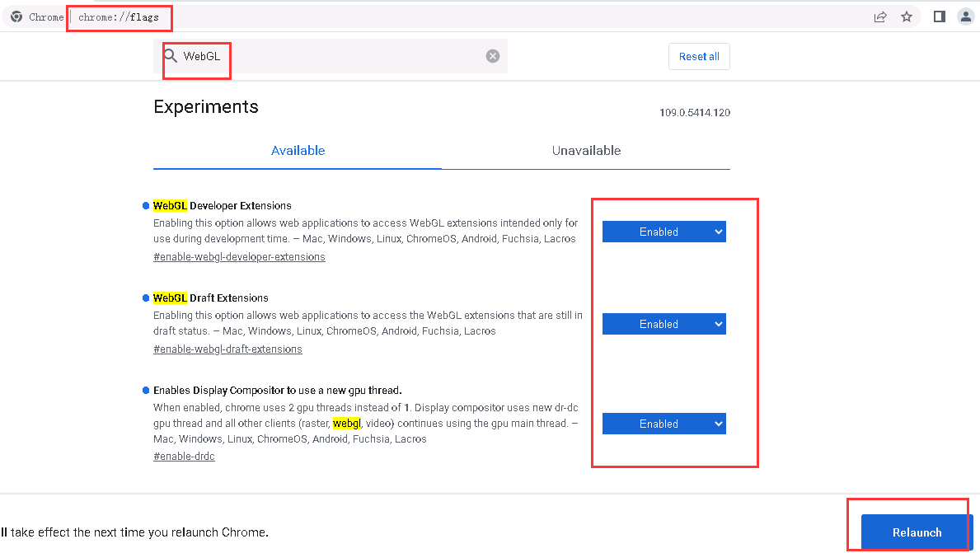Open #enable-webgl-draft-extensions link
The width and height of the screenshot is (980, 553).
click(227, 349)
